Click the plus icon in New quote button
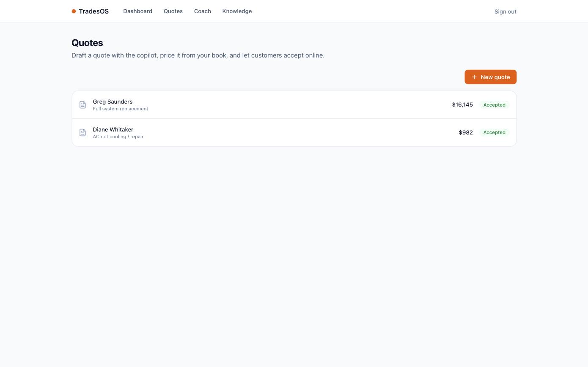The image size is (588, 367). coord(474,77)
